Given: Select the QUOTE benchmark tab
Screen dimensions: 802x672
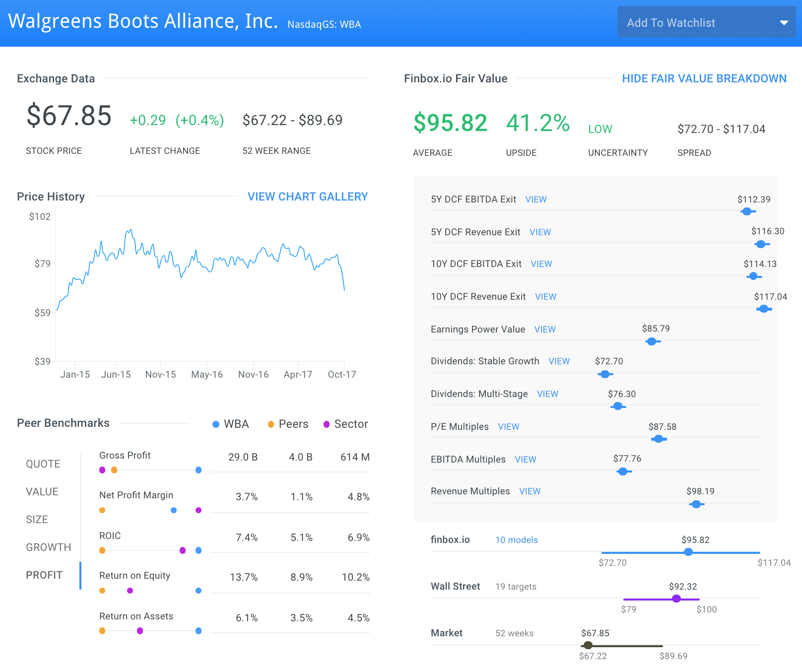Looking at the screenshot, I should (43, 464).
